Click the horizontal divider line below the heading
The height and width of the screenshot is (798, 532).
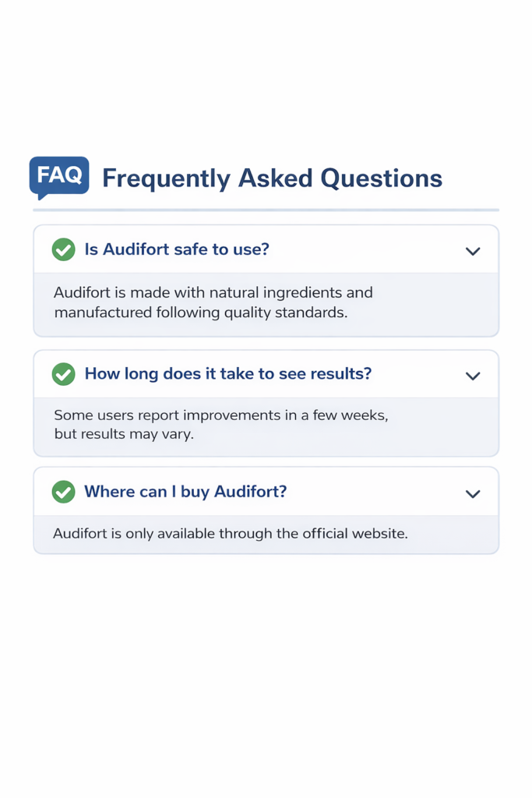[x=266, y=210]
